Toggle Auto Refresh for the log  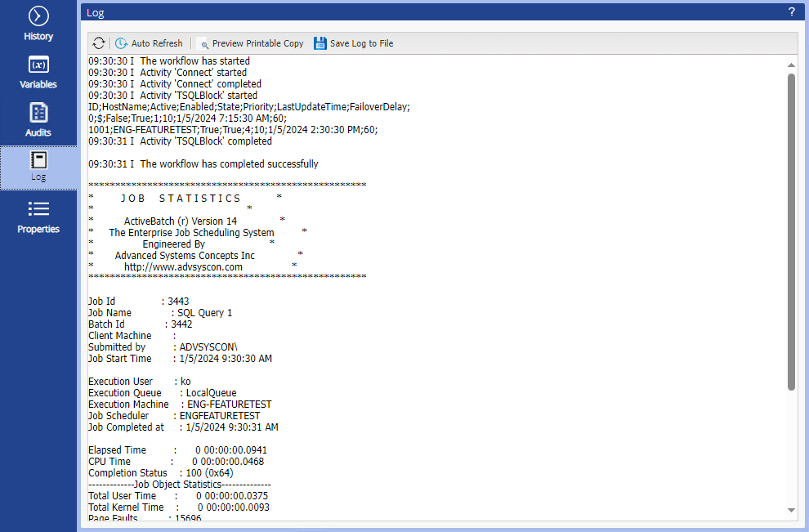pyautogui.click(x=150, y=43)
